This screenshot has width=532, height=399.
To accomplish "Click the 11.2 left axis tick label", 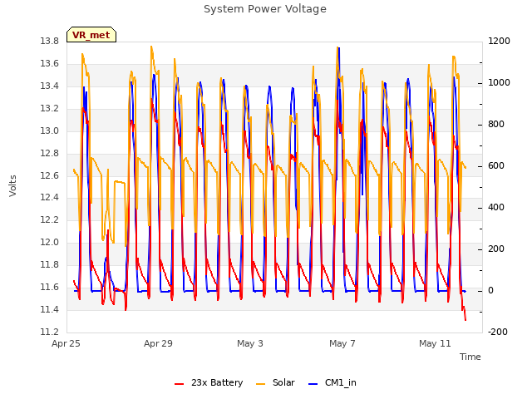I will point(50,332).
